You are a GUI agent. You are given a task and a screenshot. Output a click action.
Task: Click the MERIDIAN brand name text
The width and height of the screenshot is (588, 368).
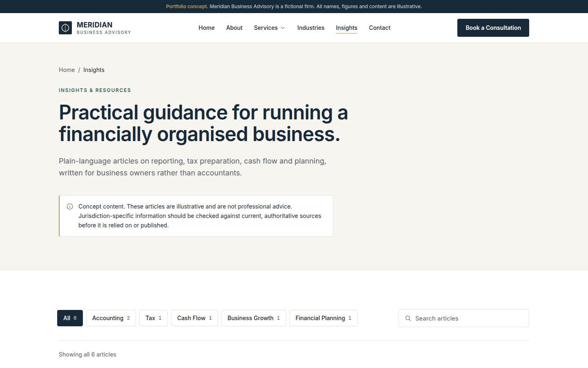pos(94,25)
